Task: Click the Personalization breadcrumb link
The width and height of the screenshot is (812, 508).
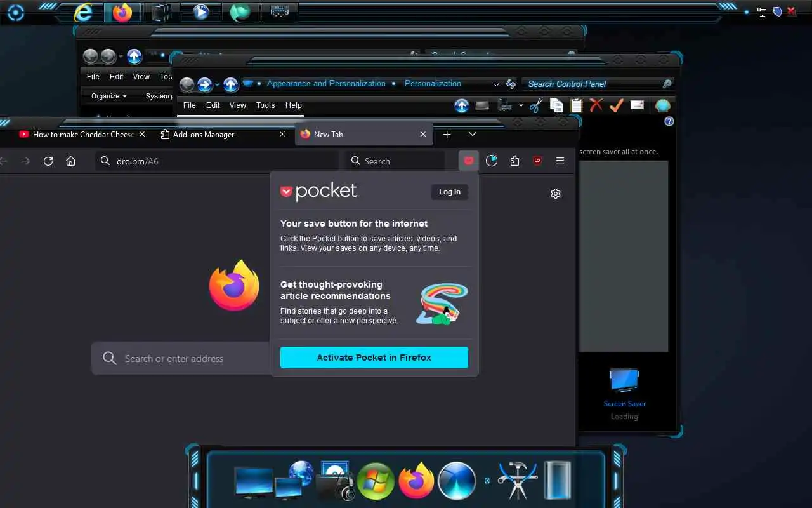Action: 433,84
